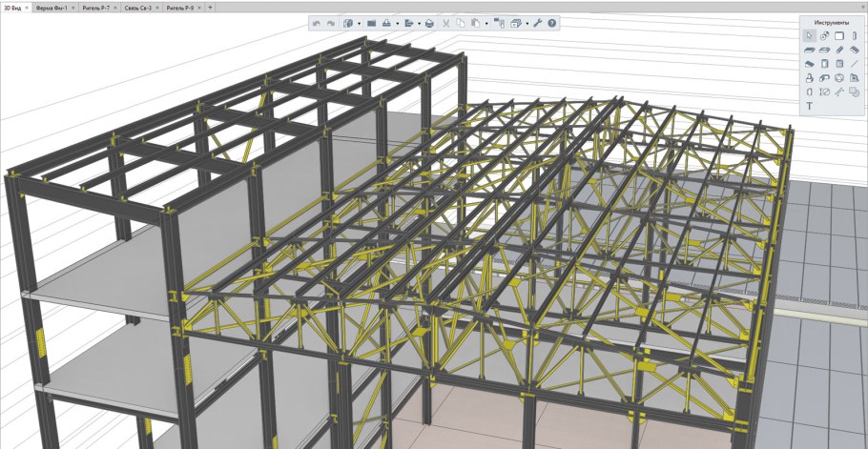Viewport: 868px width, 449px height.
Task: Click the wrench settings icon in the toolbar
Action: (537, 22)
